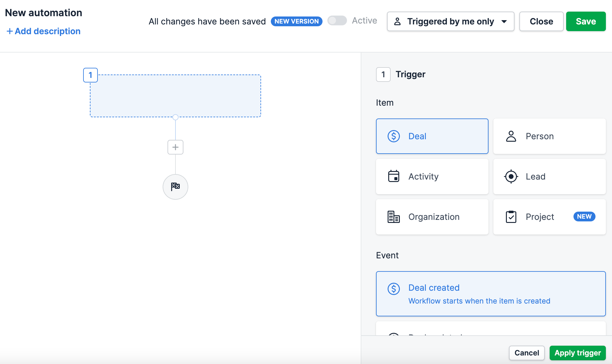Viewport: 612px width, 364px height.
Task: Choose the Project item with NEW badge
Action: point(549,217)
